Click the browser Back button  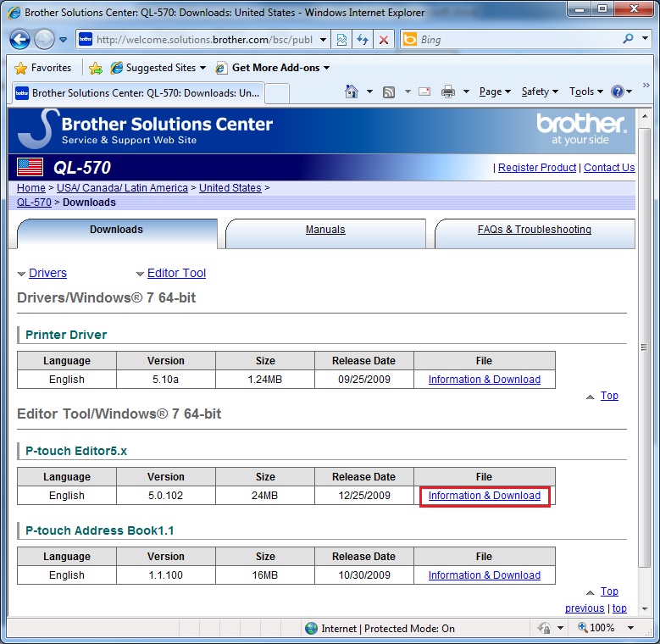coord(20,40)
